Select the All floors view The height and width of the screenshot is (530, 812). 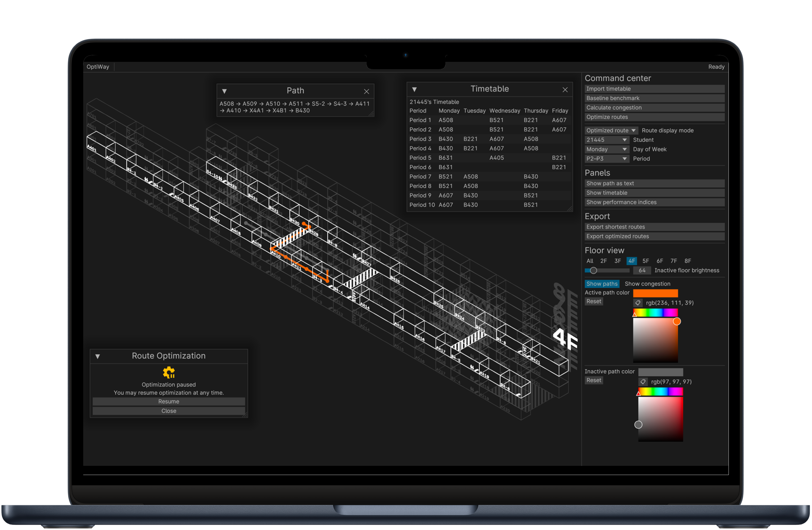coord(590,261)
